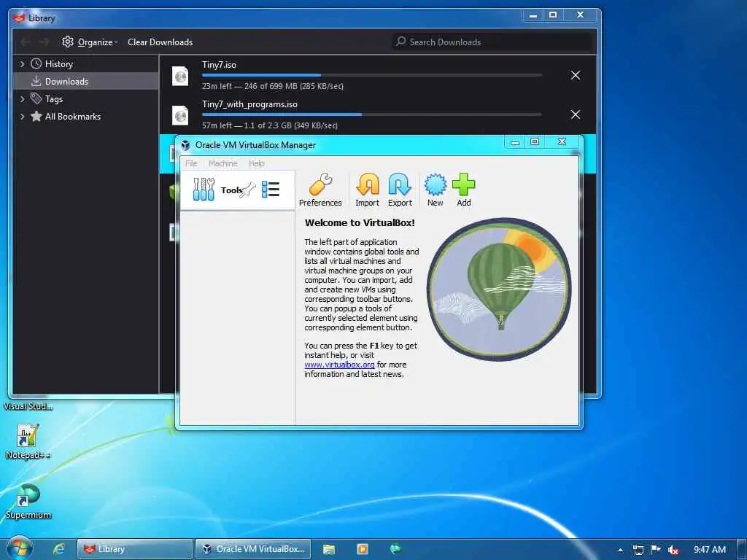Image resolution: width=747 pixels, height=560 pixels.
Task: Open Notepad++ desktop shortcut
Action: [28, 442]
